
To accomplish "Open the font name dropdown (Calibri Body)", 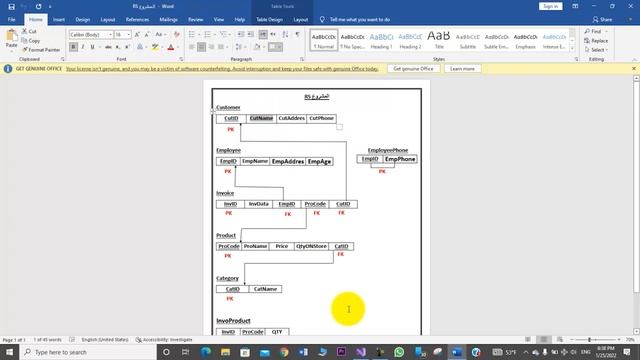I will click(x=111, y=35).
